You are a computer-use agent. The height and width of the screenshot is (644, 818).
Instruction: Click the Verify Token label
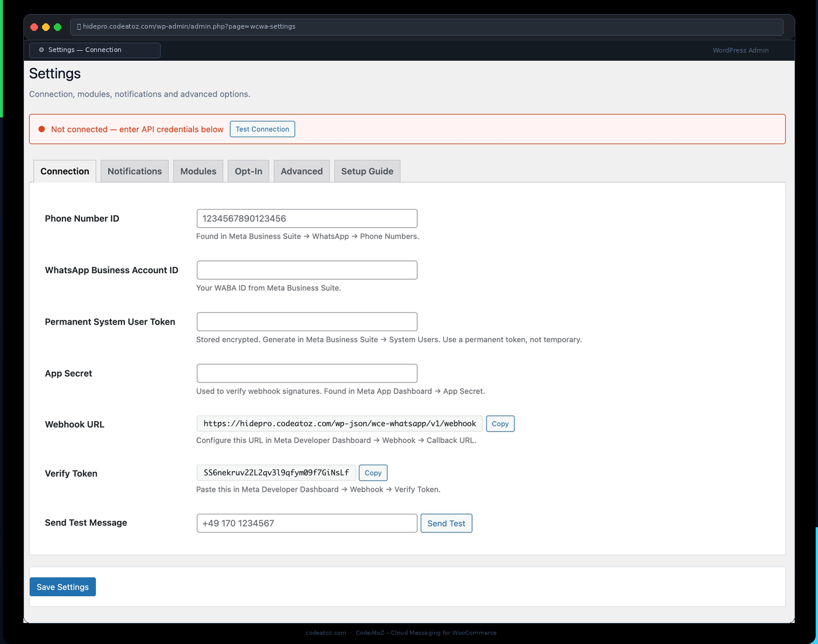71,474
